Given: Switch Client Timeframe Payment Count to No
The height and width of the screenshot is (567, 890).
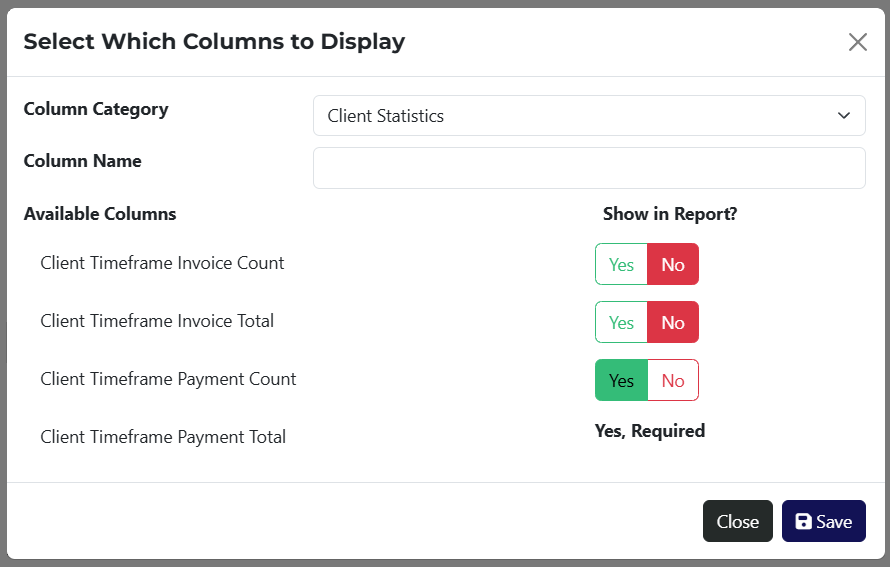Looking at the screenshot, I should point(673,381).
